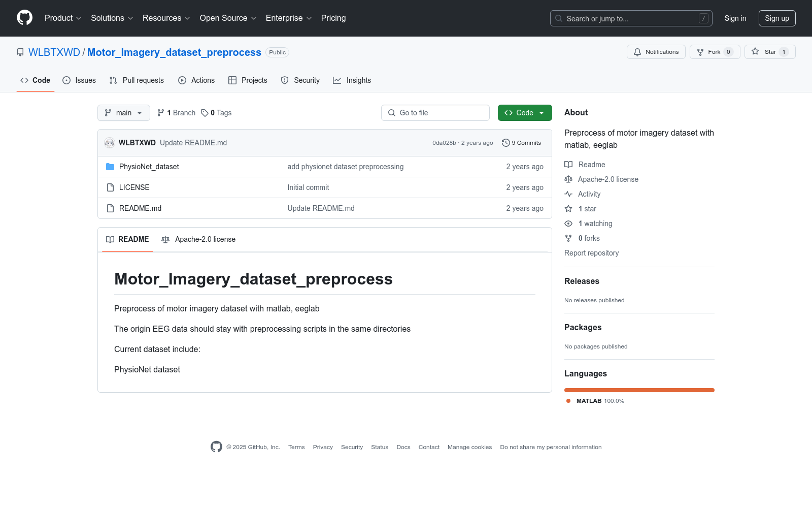The height and width of the screenshot is (508, 812).
Task: Switch to Apache-2.0 license tab in viewer
Action: (x=198, y=239)
